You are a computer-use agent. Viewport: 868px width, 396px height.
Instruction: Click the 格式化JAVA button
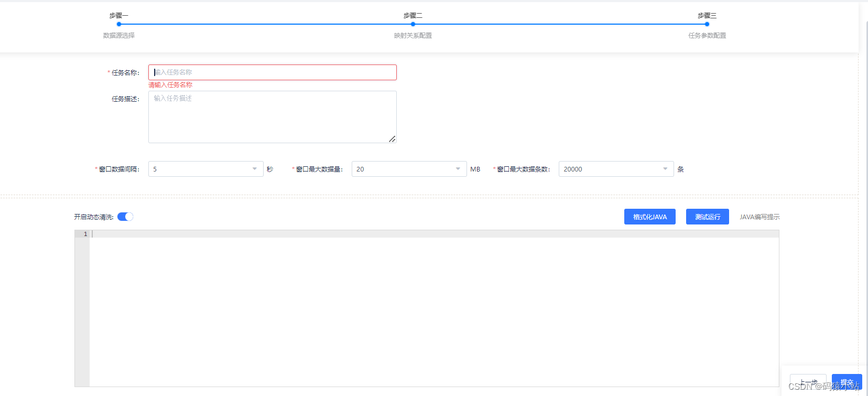(650, 217)
